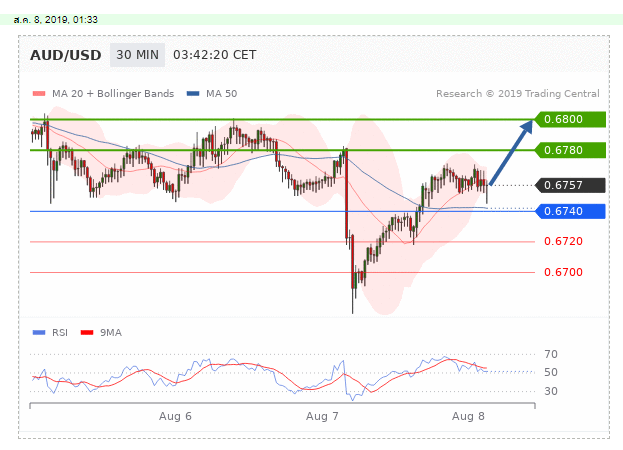Click the MA 50 legend label
Screen dimensions: 623x450
pos(221,94)
